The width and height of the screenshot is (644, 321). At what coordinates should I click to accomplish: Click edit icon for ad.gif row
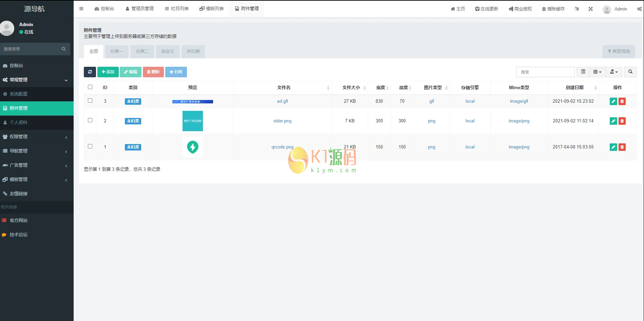tap(613, 101)
